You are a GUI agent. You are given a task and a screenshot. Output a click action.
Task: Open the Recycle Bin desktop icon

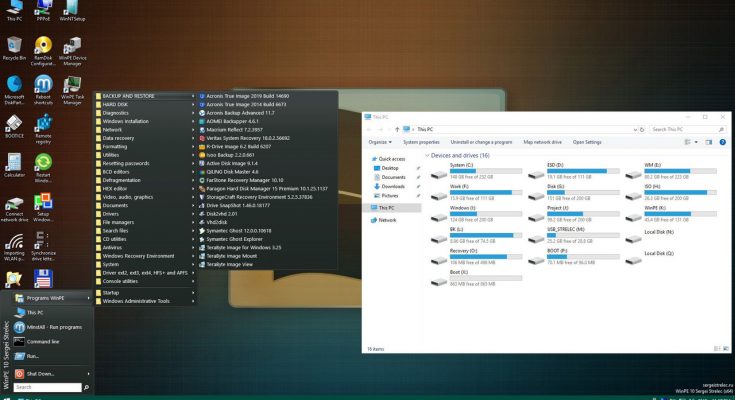[x=14, y=48]
